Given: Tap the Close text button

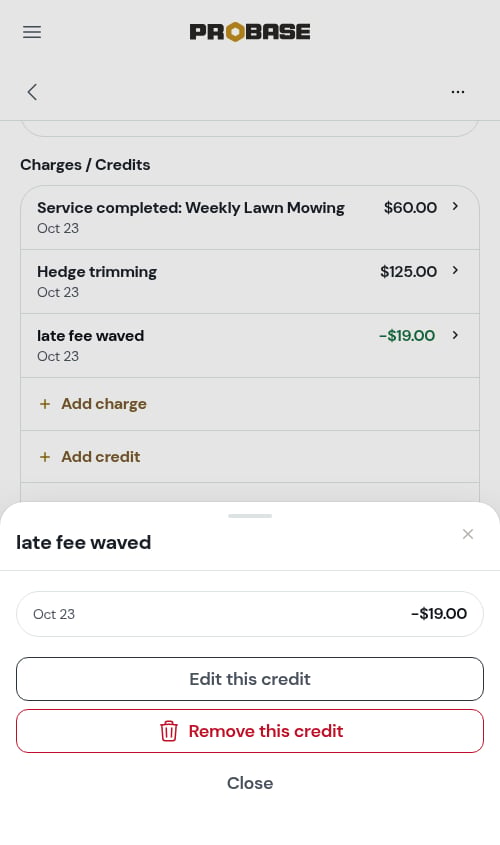Looking at the screenshot, I should 250,783.
